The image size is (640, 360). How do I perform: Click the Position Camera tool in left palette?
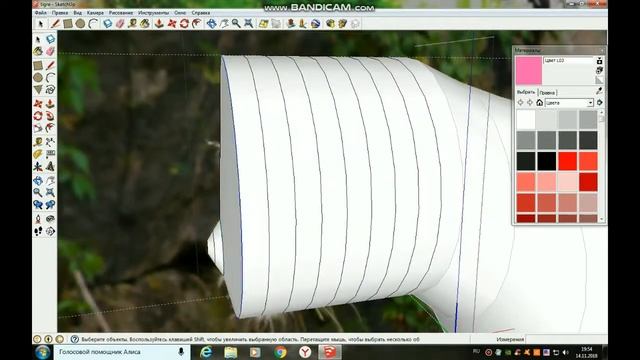pos(38,219)
